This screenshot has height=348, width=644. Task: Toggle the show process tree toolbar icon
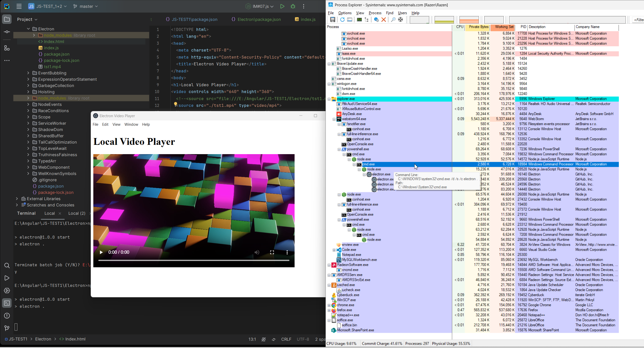coord(367,20)
